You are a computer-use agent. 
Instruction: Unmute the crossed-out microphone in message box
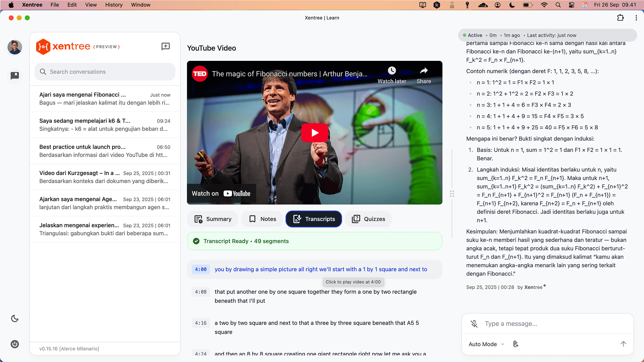coord(474,324)
